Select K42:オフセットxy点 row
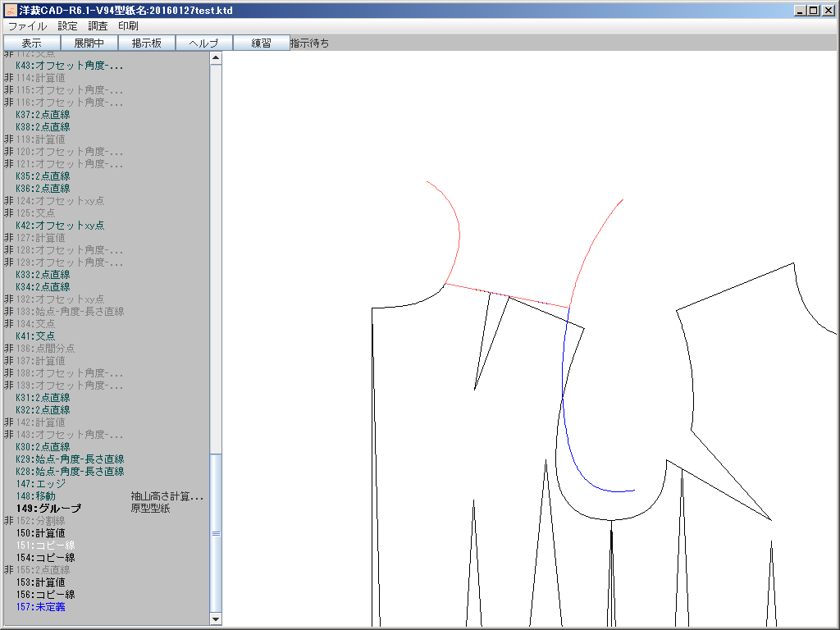The image size is (840, 630). pos(60,226)
